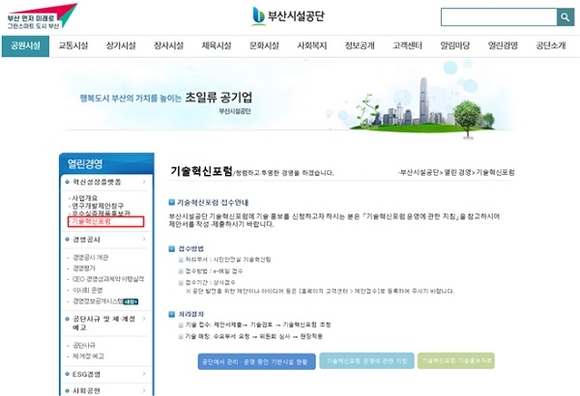Image resolution: width=580 pixels, height=396 pixels.
Task: Click the search magnifier icon
Action: pyautogui.click(x=565, y=17)
